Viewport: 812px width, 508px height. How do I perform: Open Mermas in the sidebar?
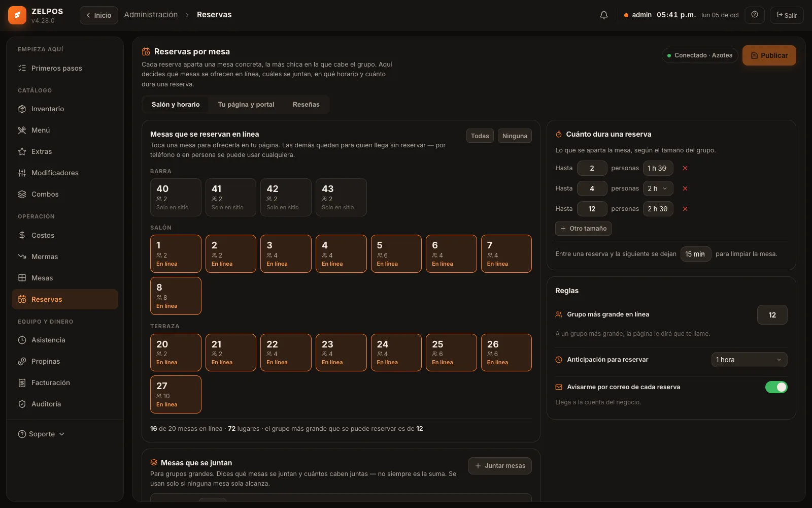click(x=65, y=257)
